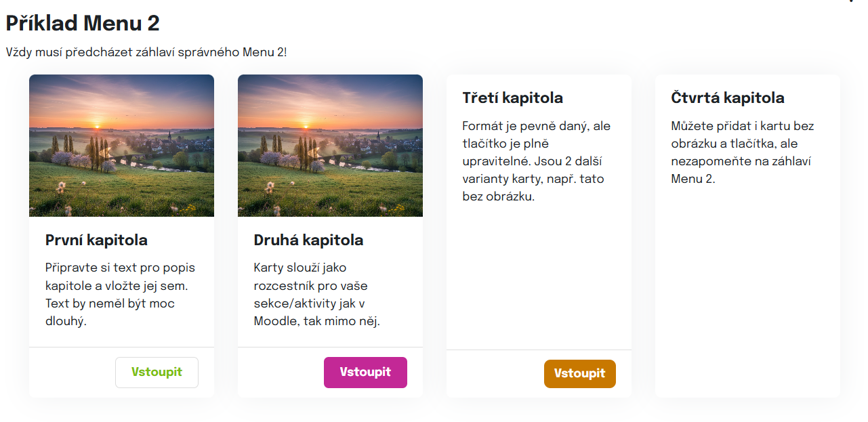868x422 pixels.
Task: Click the blank space in the Třetí kapitola card body
Action: click(x=539, y=278)
